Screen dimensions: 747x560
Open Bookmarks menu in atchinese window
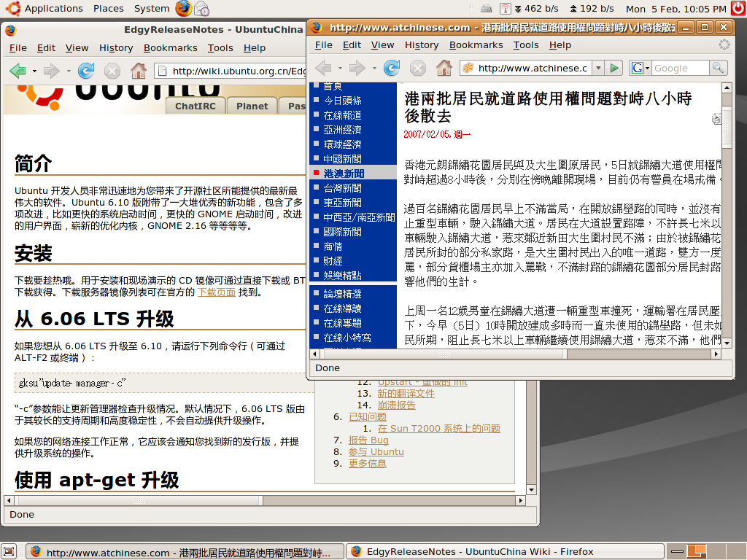point(476,45)
